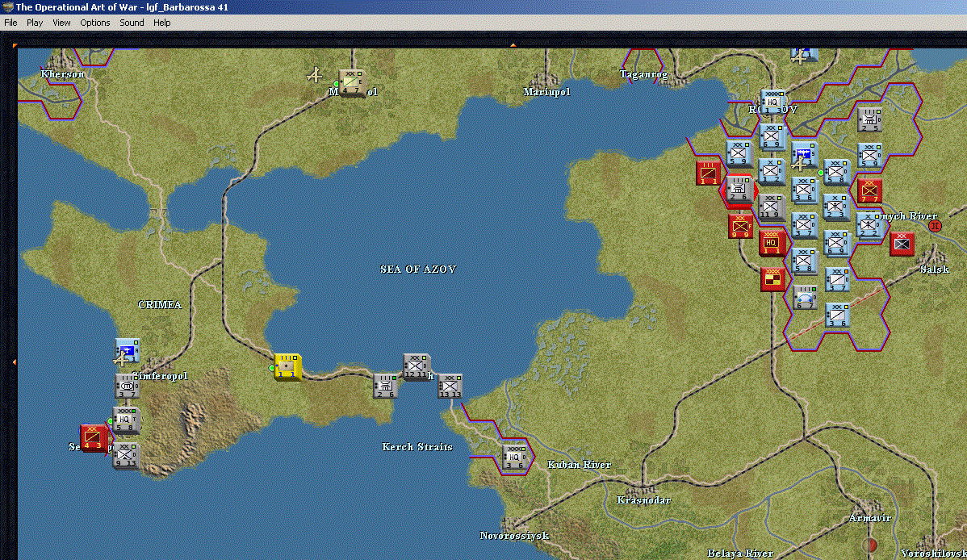Viewport: 967px width, 560px height.
Task: Select the 3-6 corps HQ near Kuban River
Action: 513,458
